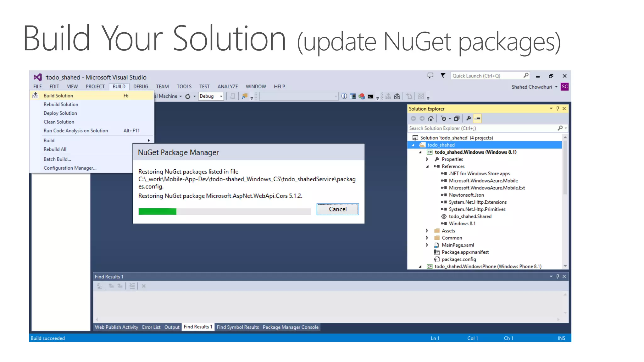Click the refresh icon in the toolbar
This screenshot has width=644, height=362.
tap(188, 96)
